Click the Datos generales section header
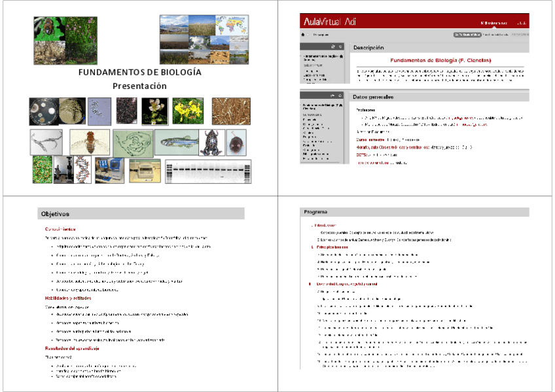Viewport: 555px width, 392px height. (373, 97)
